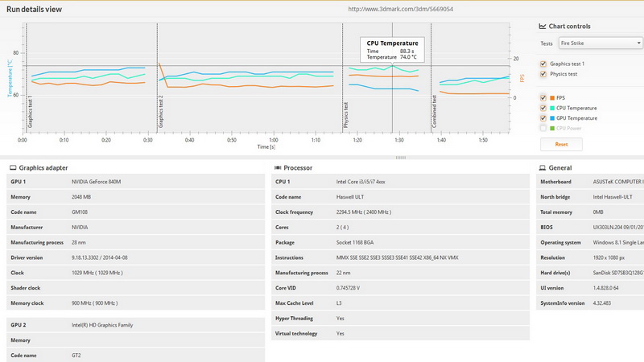Toggle the CPU Temperature series checkbox

coord(543,109)
